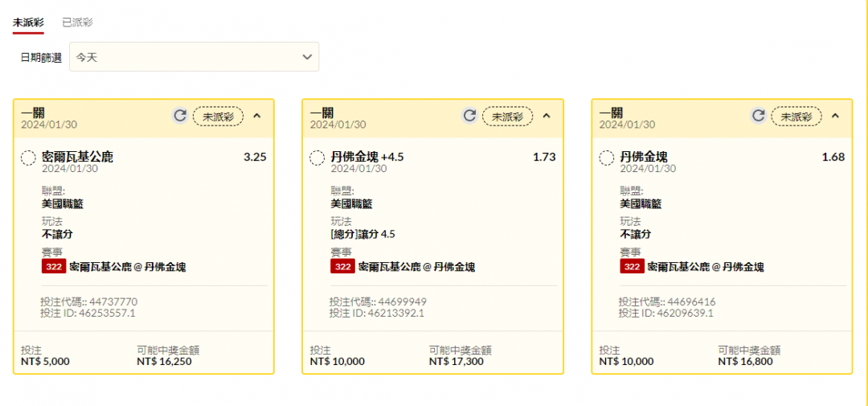
Task: Click dashed status circle on 1.68 card
Action: click(607, 158)
